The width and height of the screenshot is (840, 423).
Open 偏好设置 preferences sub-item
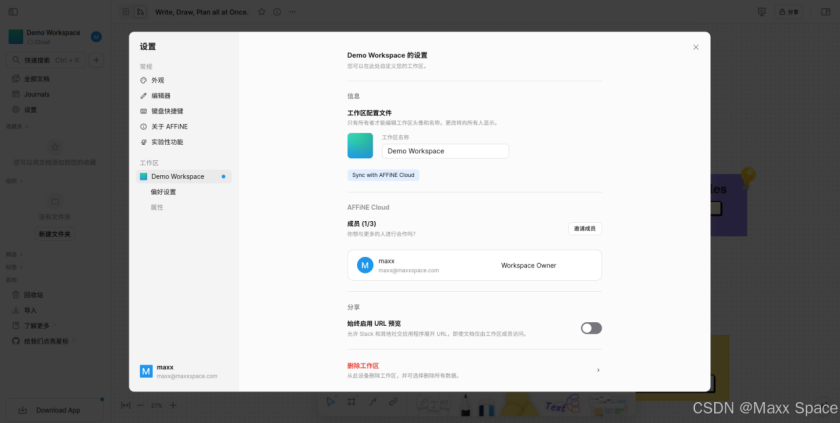pyautogui.click(x=163, y=192)
